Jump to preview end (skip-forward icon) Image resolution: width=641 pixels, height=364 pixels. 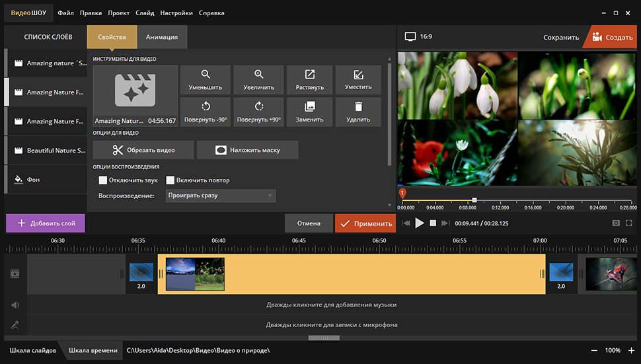tap(445, 223)
